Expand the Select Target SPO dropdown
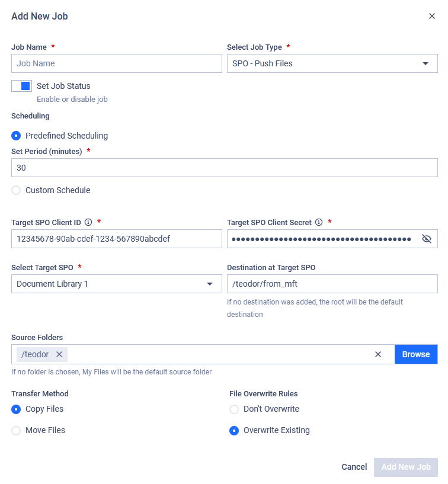The image size is (448, 484). pyautogui.click(x=117, y=284)
